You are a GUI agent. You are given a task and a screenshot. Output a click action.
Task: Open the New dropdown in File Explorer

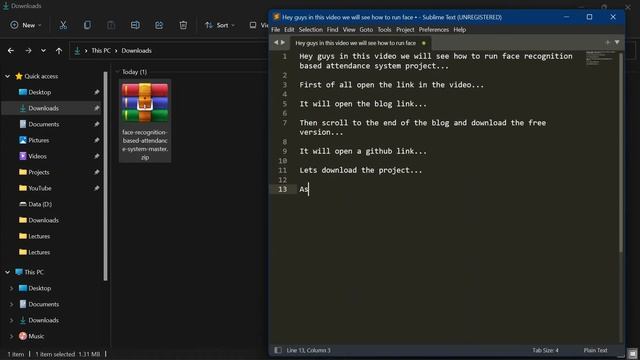point(26,25)
